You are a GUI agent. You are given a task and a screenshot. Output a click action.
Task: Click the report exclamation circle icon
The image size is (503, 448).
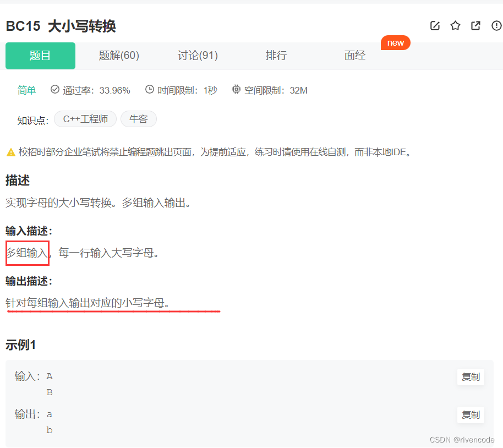pos(496,26)
